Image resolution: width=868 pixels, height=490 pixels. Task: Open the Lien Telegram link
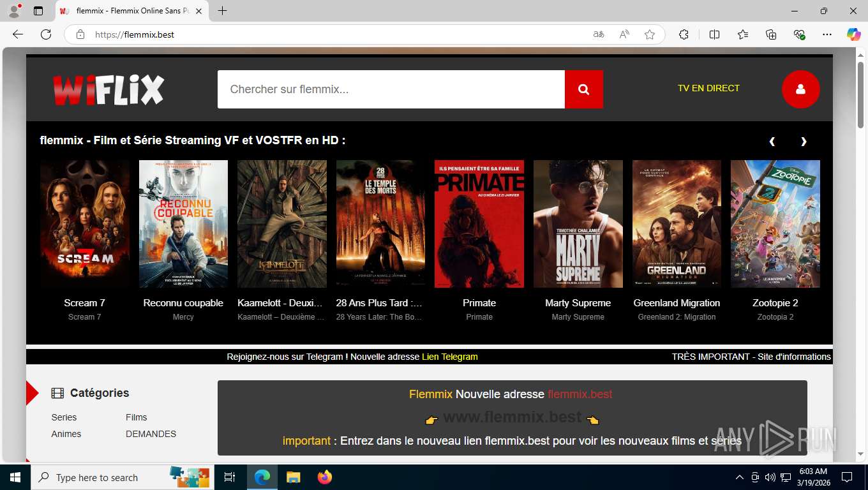pyautogui.click(x=450, y=357)
